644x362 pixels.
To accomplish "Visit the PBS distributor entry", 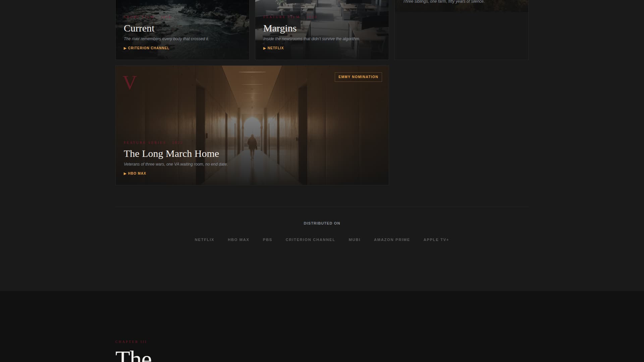I will point(267,240).
